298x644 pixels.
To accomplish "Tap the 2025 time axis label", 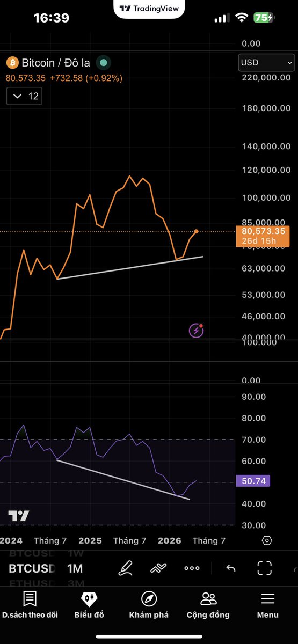I will (90, 540).
